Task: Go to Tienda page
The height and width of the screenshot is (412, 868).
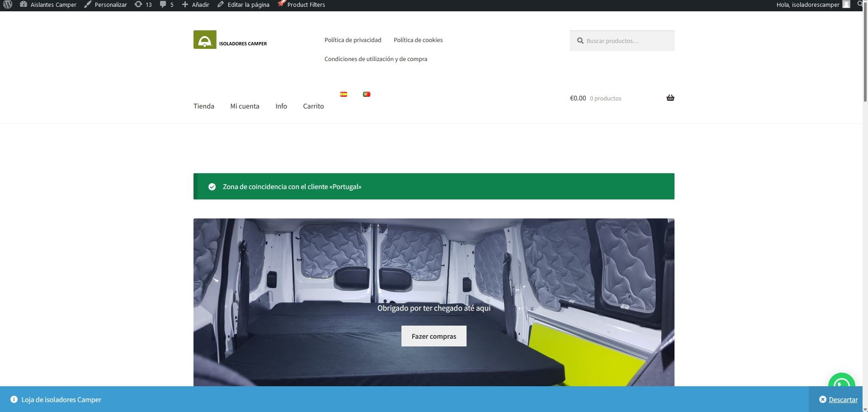Action: (x=204, y=106)
